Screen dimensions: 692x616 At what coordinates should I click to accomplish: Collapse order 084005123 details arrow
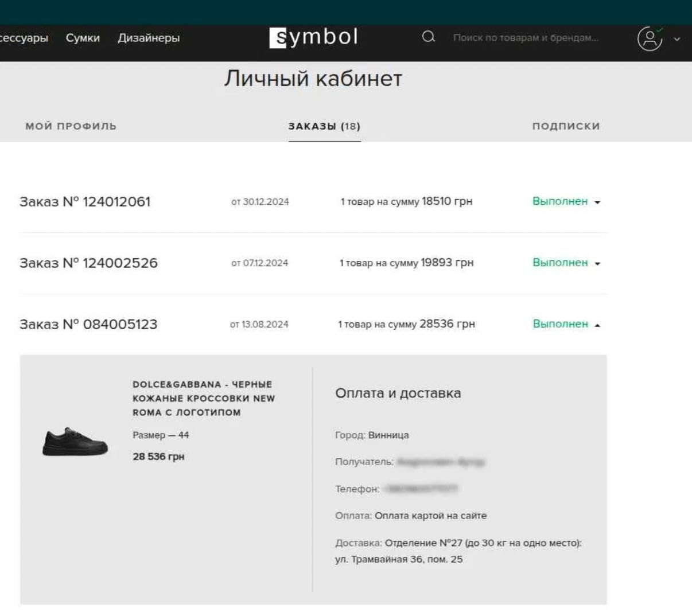click(597, 325)
